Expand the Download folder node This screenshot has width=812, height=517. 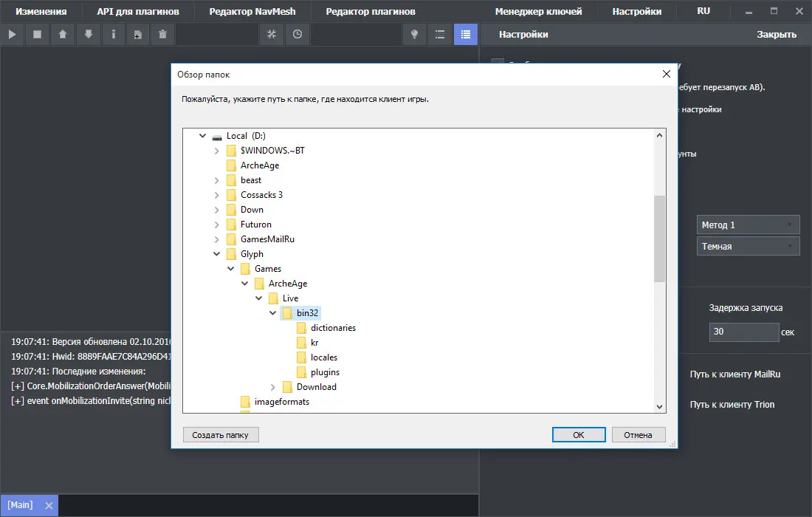point(273,387)
